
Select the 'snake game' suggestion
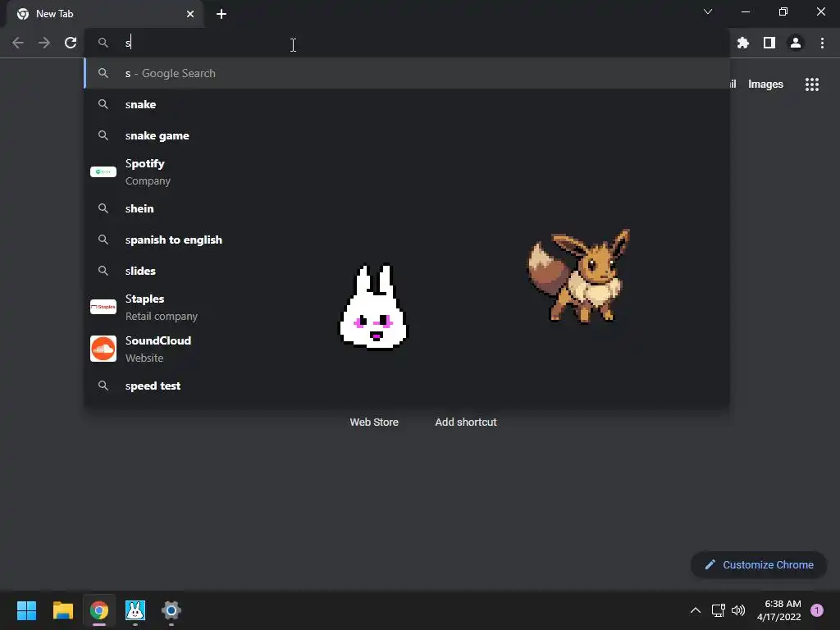(x=407, y=135)
